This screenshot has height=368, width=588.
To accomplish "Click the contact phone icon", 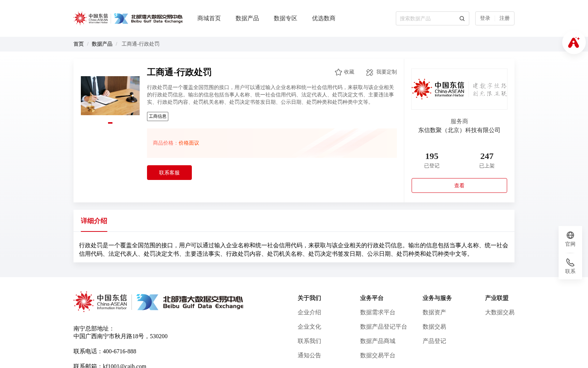I will tap(570, 262).
